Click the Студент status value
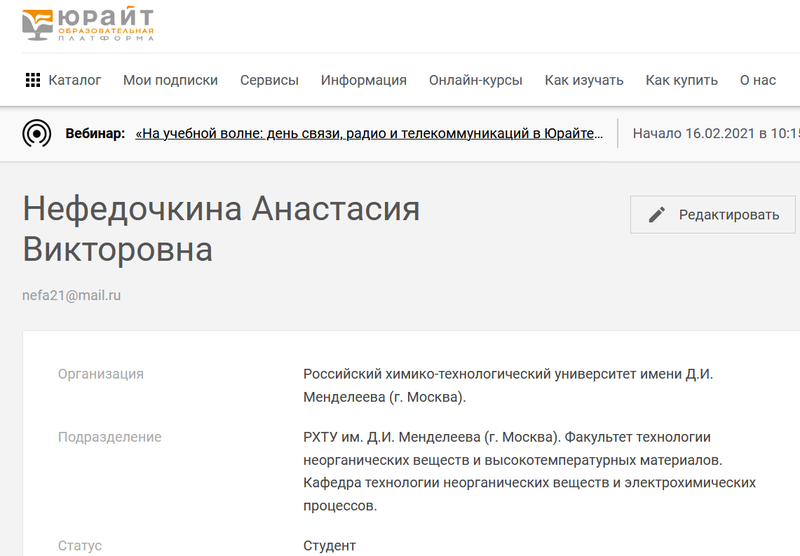Screen dimensions: 800x556 click(329, 546)
